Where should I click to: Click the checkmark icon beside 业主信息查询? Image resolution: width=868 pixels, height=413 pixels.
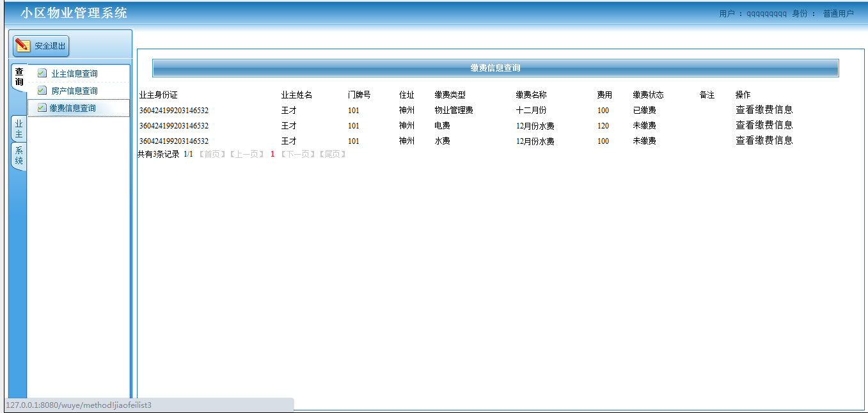(x=42, y=74)
